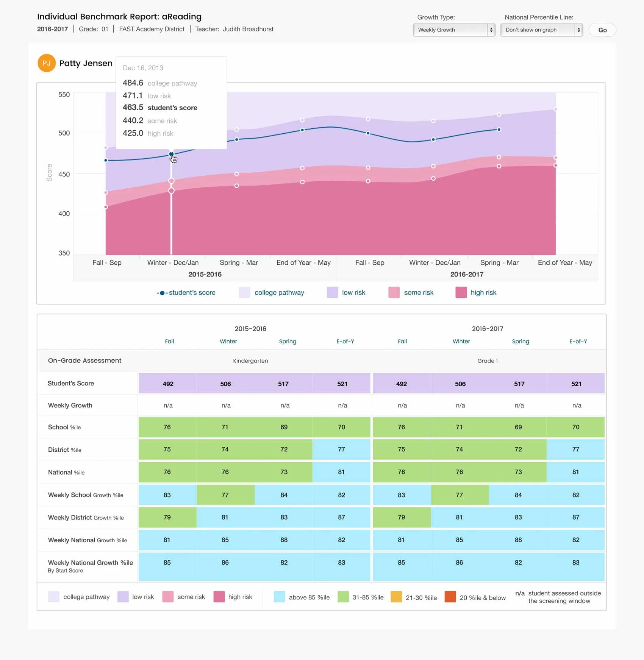This screenshot has height=660, width=644.
Task: Click Growth Type stepper arrows
Action: [x=491, y=30]
